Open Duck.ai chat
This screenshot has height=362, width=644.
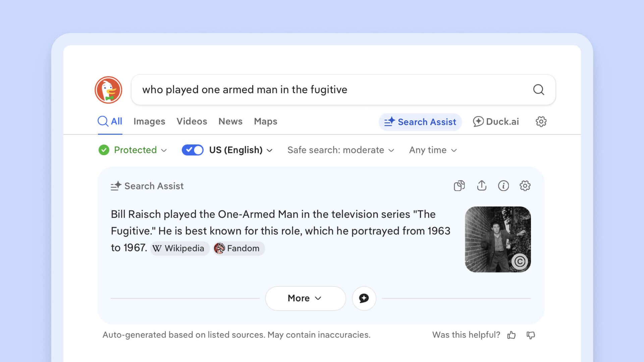pos(496,122)
